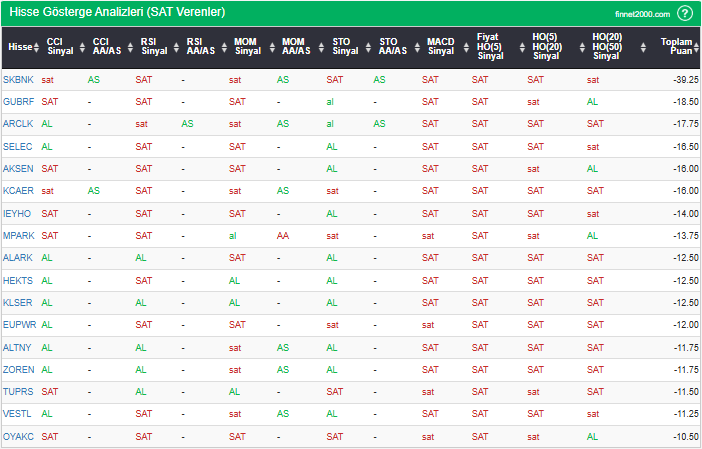Click TUPRS's STO Sinyal value SAT
This screenshot has height=449, width=702.
pyautogui.click(x=334, y=392)
